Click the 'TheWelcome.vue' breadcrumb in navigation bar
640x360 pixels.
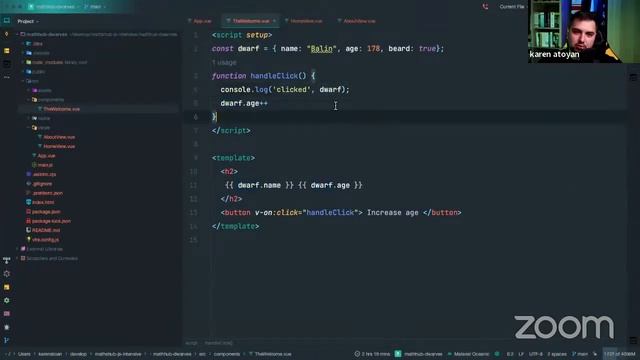(x=270, y=354)
